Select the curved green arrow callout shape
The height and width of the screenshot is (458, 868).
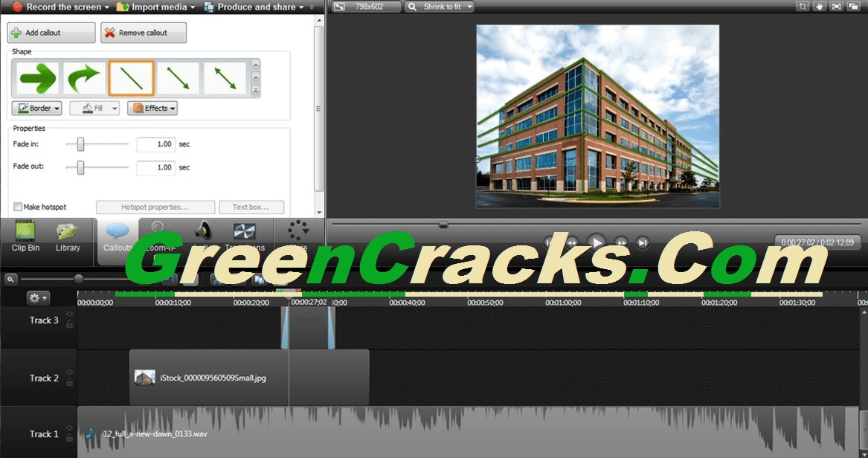click(x=84, y=77)
